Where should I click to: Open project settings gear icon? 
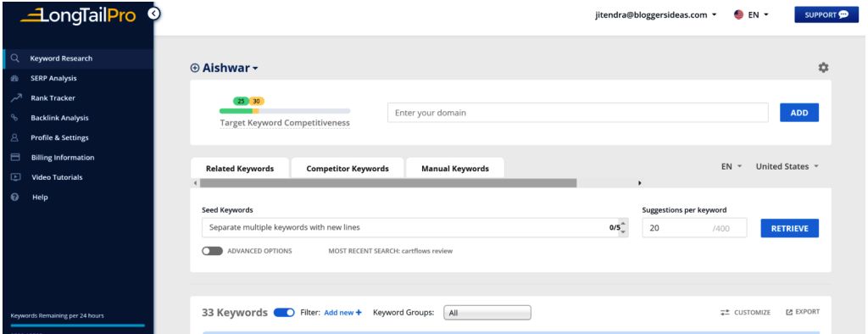click(x=823, y=68)
